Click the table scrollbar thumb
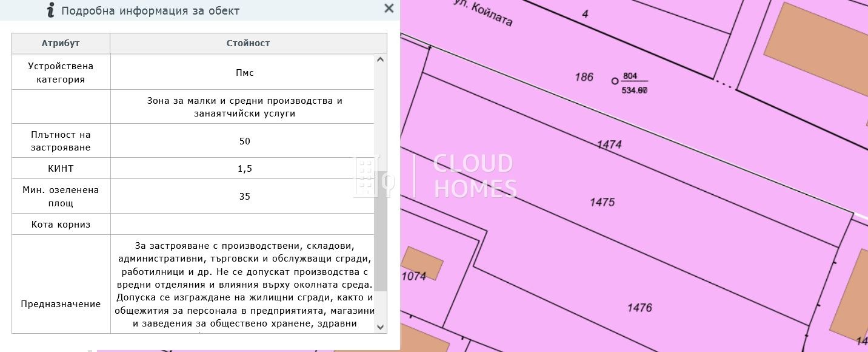This screenshot has height=352, width=868. [381, 231]
